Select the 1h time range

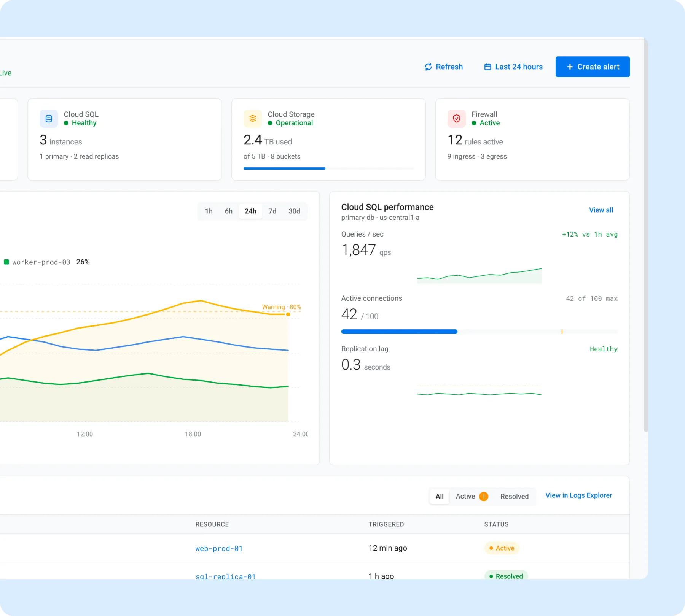pyautogui.click(x=209, y=211)
